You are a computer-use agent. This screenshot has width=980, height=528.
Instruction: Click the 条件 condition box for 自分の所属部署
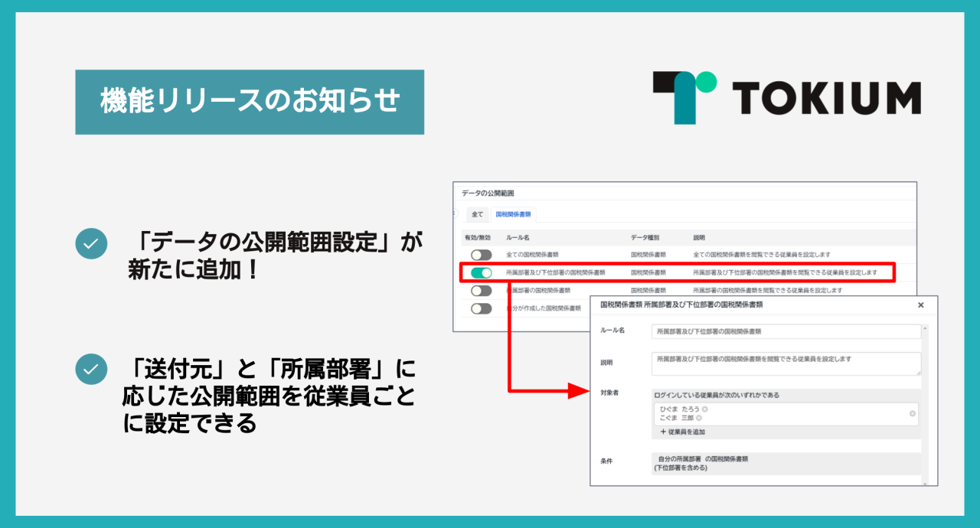tap(786, 463)
